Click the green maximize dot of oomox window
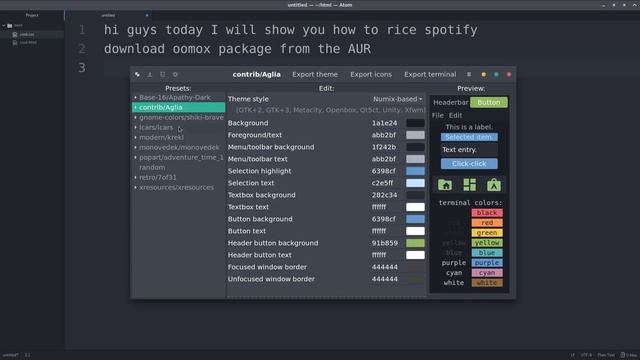The image size is (640, 360). 496,74
